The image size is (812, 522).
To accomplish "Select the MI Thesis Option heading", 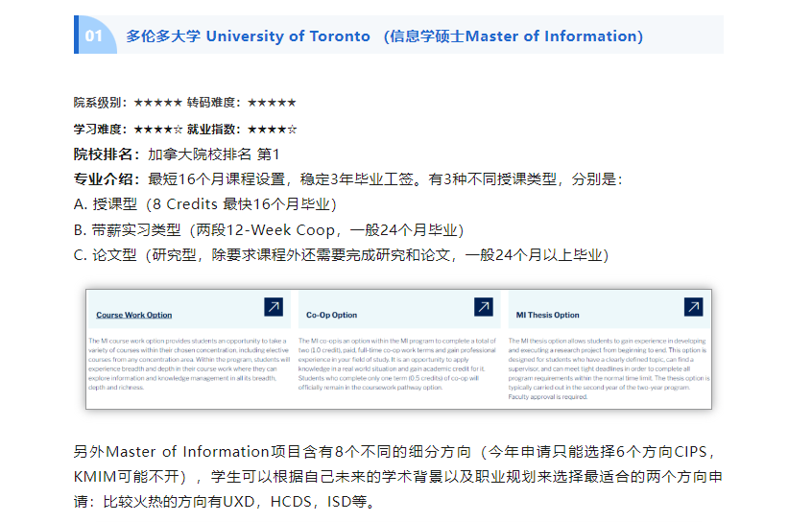I will pyautogui.click(x=547, y=315).
